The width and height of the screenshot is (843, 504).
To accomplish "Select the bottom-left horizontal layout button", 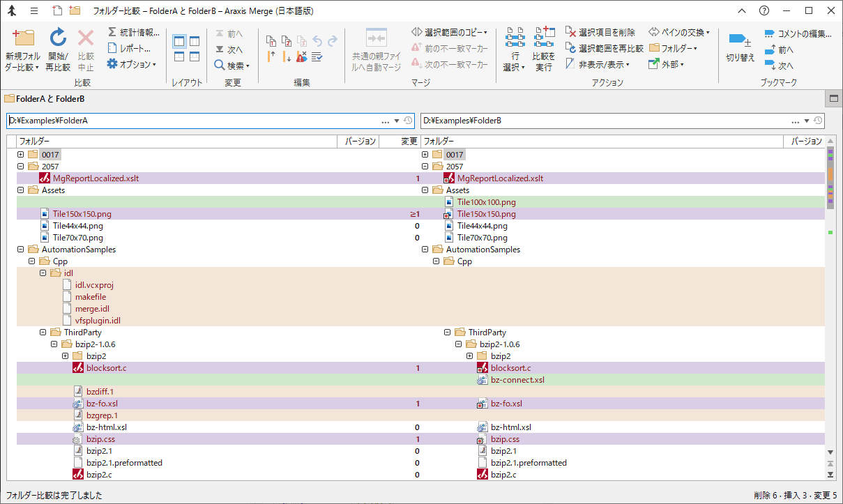I will [x=179, y=57].
